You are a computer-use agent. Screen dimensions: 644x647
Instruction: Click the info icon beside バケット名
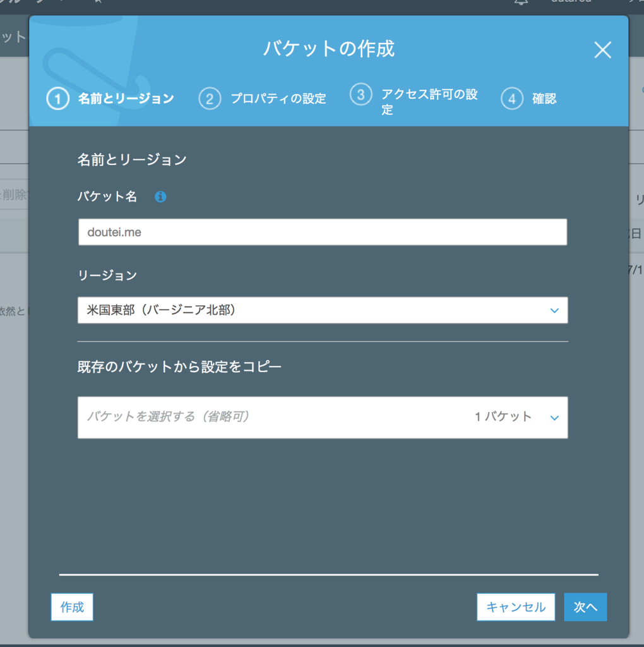(x=160, y=197)
